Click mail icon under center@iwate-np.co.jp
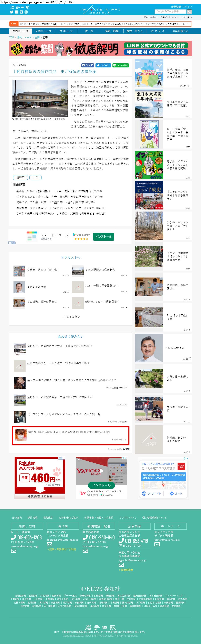 (x=157, y=544)
